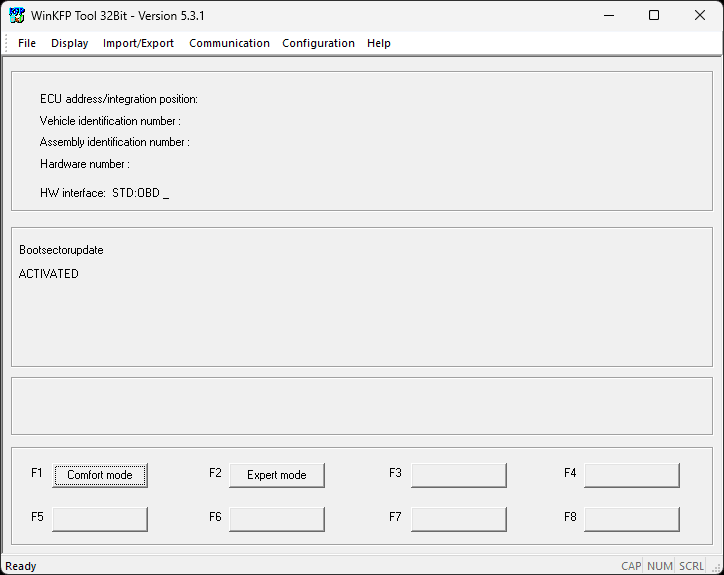The width and height of the screenshot is (724, 575).
Task: Click the SCRL indicator in status bar
Action: click(691, 566)
